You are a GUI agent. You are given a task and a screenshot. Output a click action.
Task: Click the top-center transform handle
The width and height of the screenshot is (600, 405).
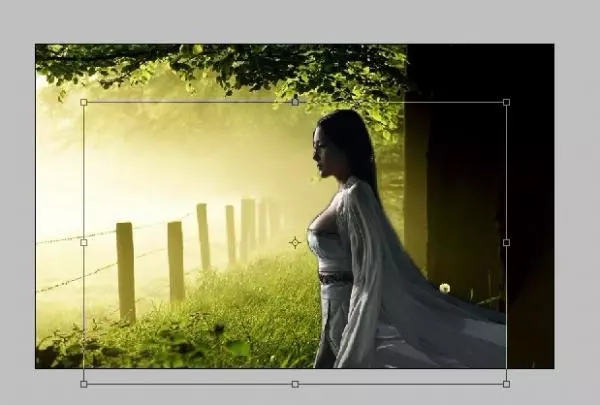coord(294,102)
